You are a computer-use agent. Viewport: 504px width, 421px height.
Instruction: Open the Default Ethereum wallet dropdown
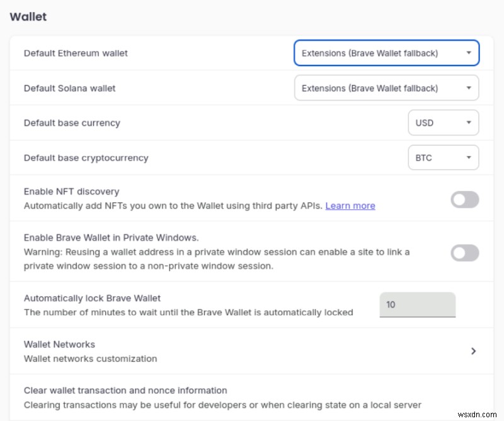point(387,53)
